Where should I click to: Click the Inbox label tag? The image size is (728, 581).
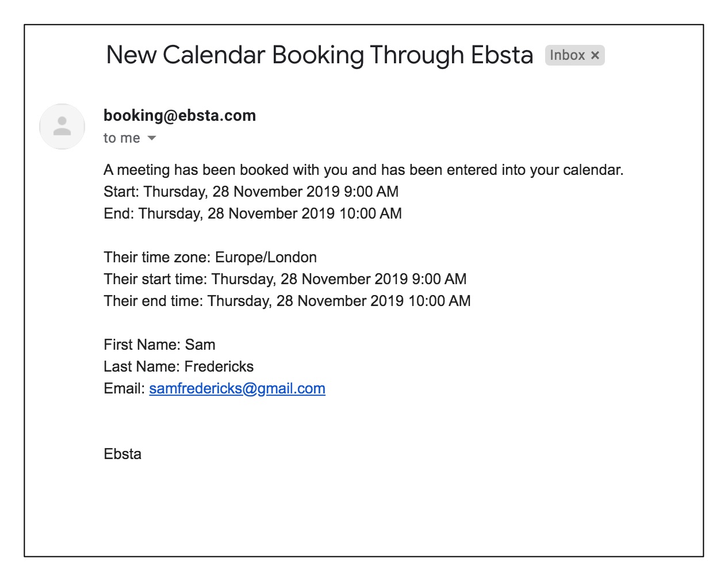tap(574, 55)
